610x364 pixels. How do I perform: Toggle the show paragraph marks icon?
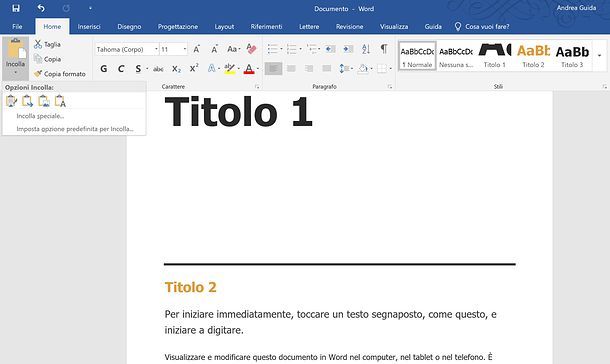384,49
